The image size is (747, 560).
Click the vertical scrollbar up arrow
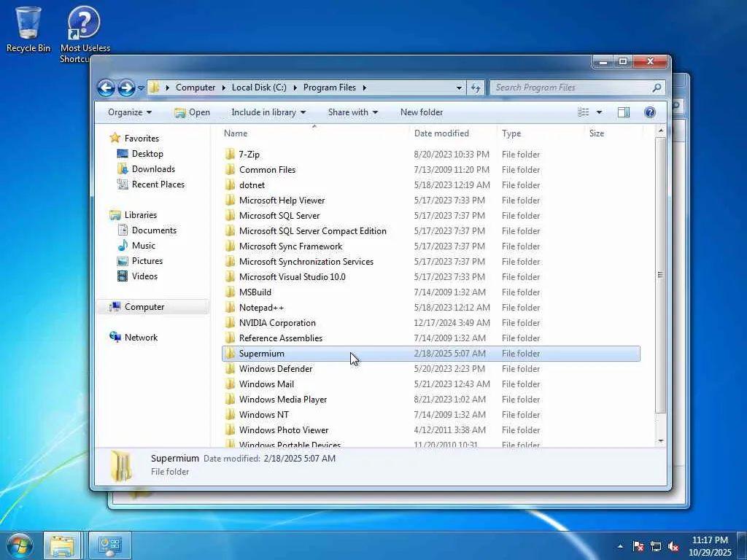660,131
